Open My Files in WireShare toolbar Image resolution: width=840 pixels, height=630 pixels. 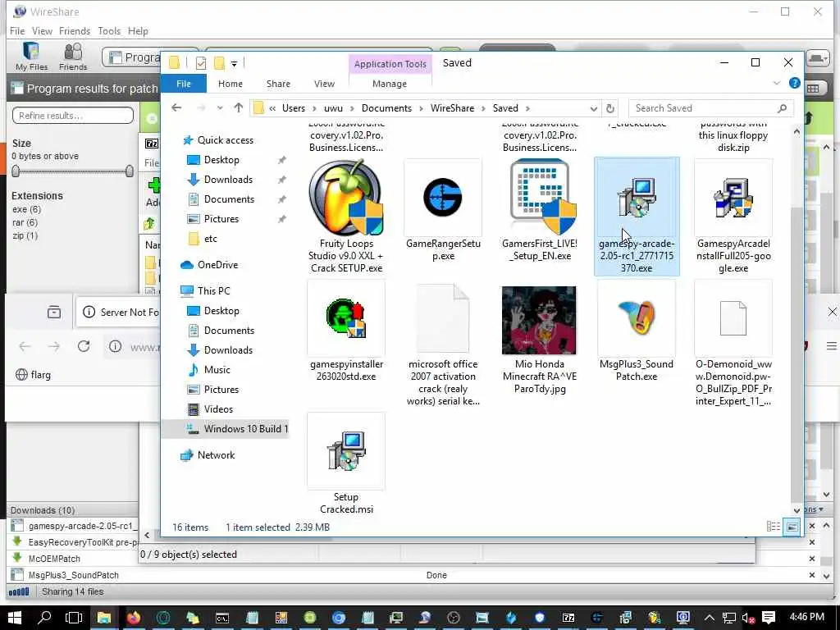pyautogui.click(x=32, y=57)
